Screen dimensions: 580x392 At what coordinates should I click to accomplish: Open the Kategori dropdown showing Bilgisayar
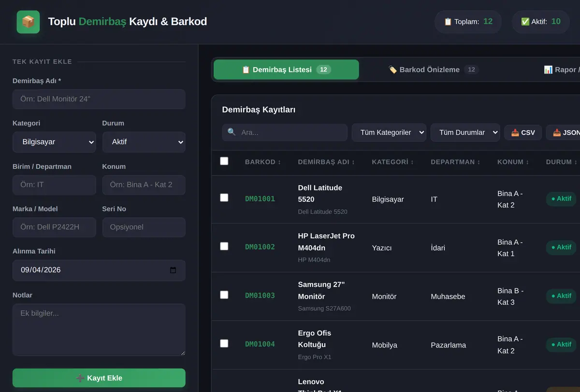pyautogui.click(x=54, y=142)
